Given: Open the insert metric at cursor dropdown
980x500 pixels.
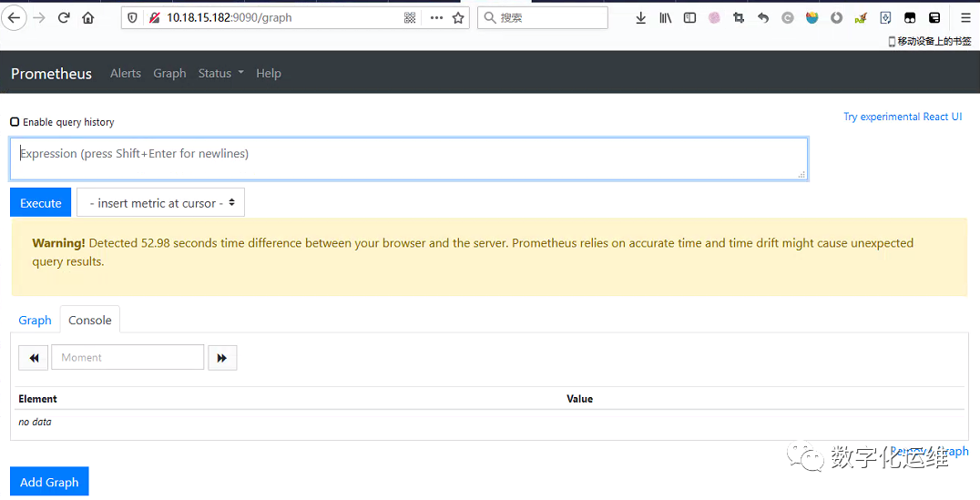Looking at the screenshot, I should coord(160,203).
